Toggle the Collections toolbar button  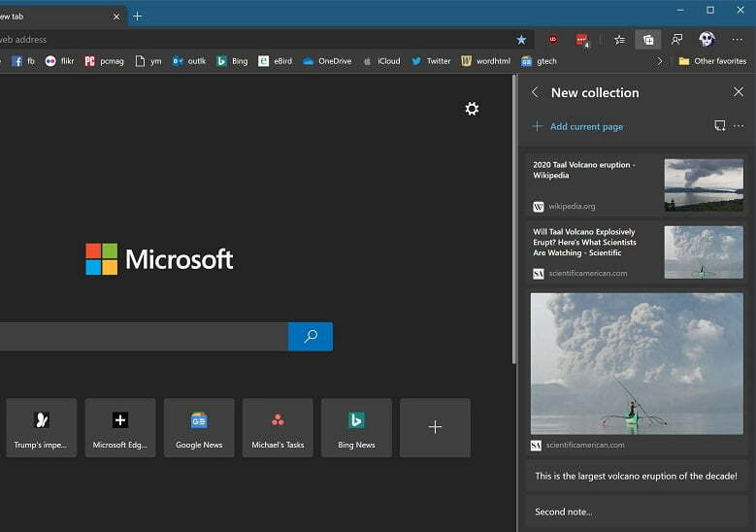tap(648, 40)
